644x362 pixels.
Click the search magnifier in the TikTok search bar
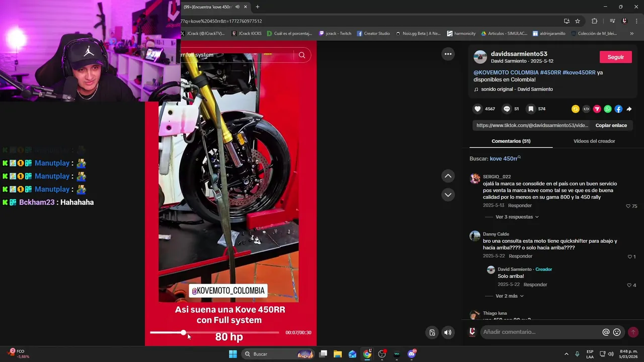(302, 55)
